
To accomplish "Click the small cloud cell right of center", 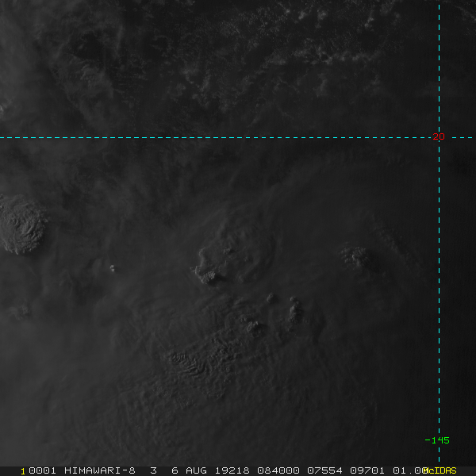I will pyautogui.click(x=355, y=256).
